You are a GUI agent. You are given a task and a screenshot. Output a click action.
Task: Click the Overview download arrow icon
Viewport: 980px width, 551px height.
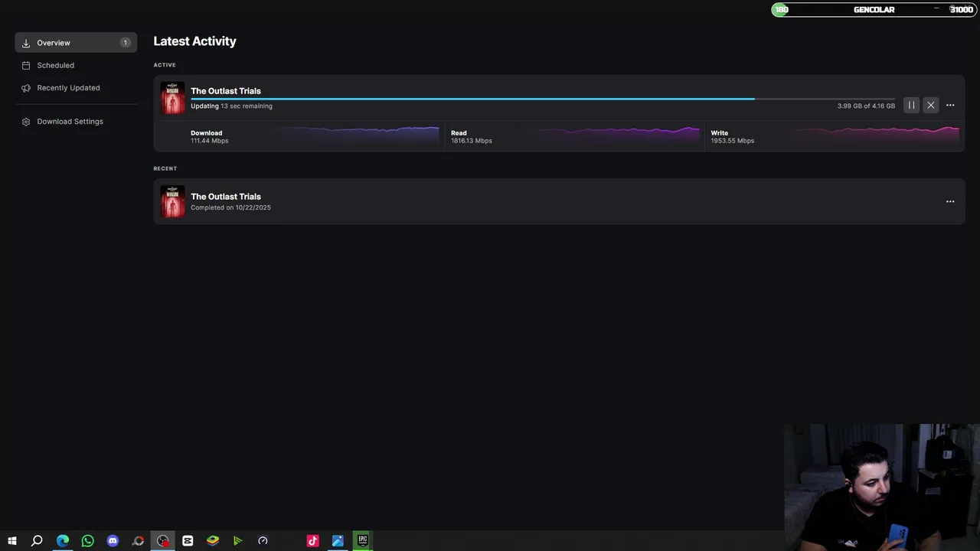tap(26, 43)
